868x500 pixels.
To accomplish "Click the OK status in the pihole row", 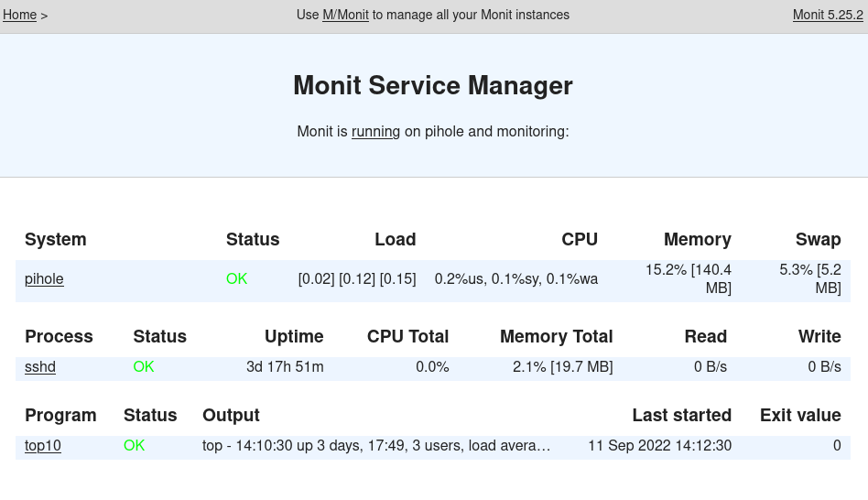I will pyautogui.click(x=236, y=279).
